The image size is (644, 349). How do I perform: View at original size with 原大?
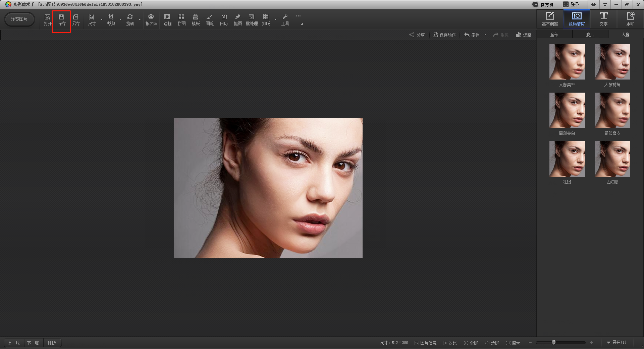point(513,343)
